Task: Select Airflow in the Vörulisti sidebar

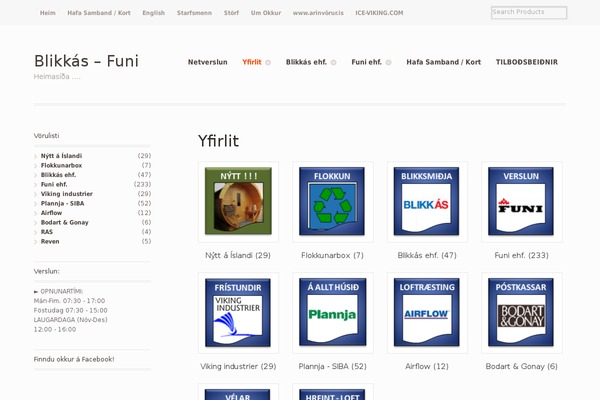Action: point(51,213)
